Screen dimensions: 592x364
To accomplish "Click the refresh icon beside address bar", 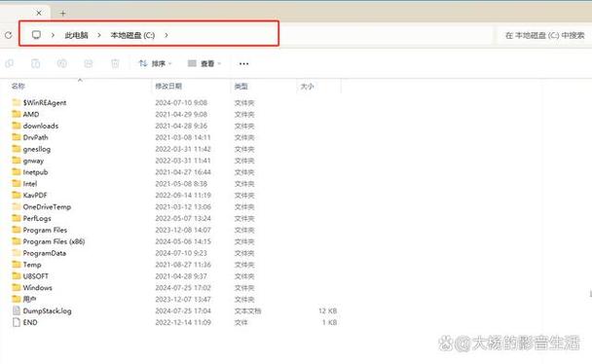I will tap(9, 35).
